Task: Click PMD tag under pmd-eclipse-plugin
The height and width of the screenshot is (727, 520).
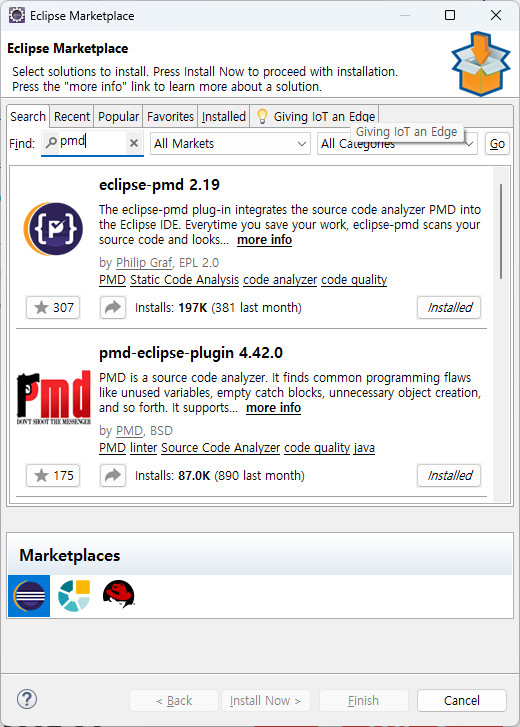Action: tap(113, 448)
